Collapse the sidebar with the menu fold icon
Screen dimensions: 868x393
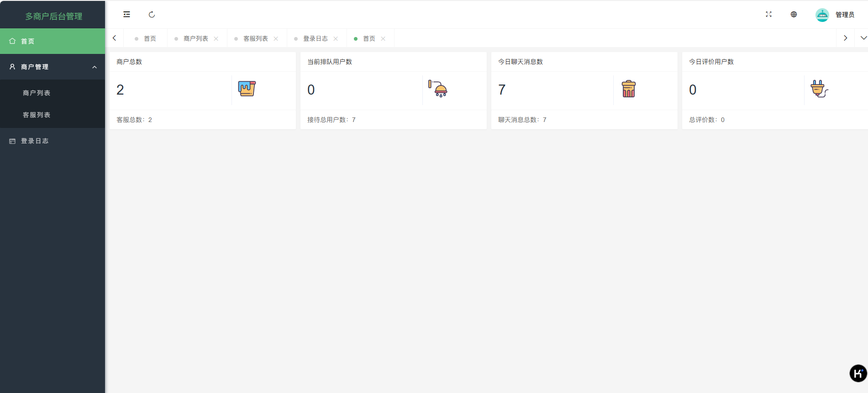[126, 15]
